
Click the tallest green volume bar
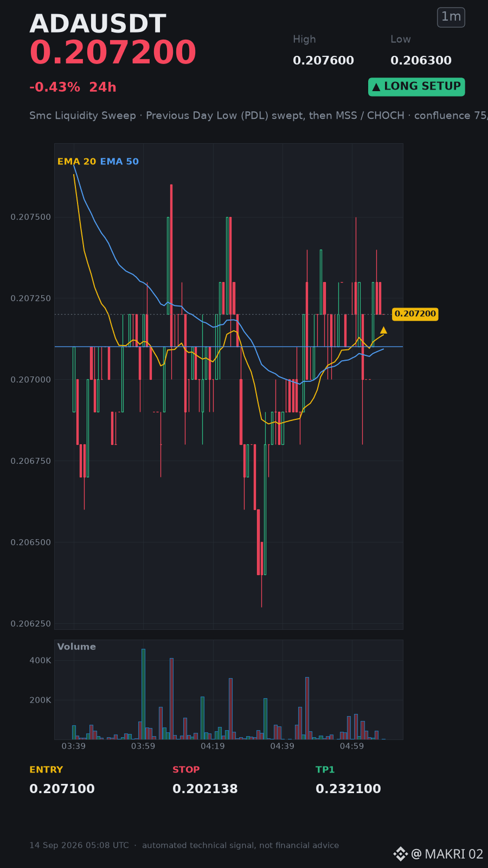pos(143,694)
